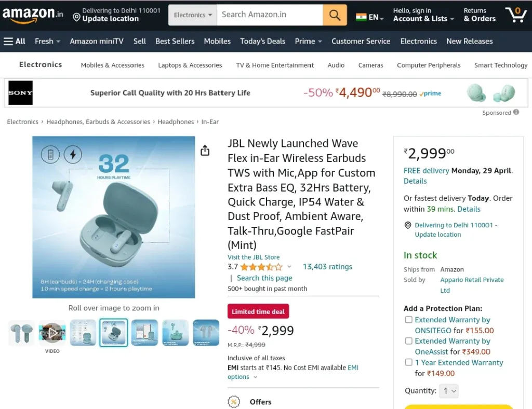The width and height of the screenshot is (532, 409).
Task: Tick the 1 Year Extended Warranty checkbox
Action: pyautogui.click(x=409, y=362)
